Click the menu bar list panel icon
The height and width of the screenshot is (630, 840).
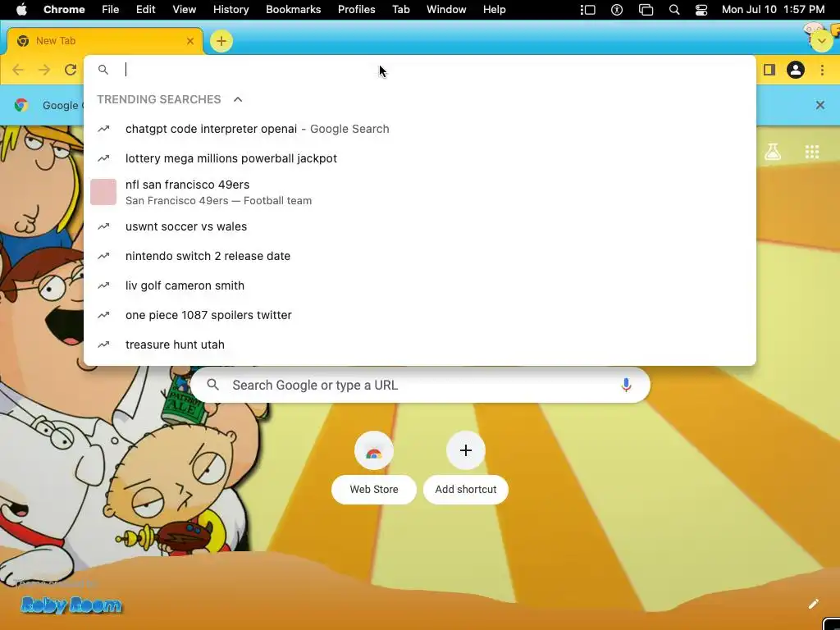587,10
